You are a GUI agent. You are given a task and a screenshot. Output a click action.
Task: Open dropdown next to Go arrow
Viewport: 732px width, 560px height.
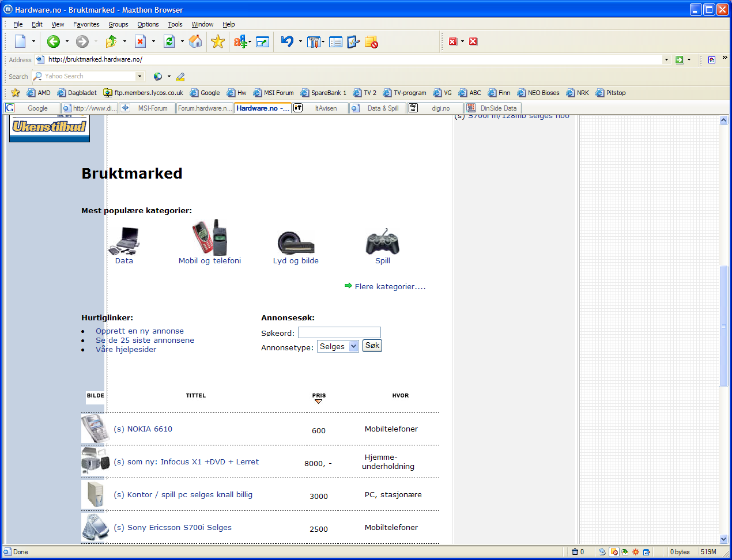(689, 59)
